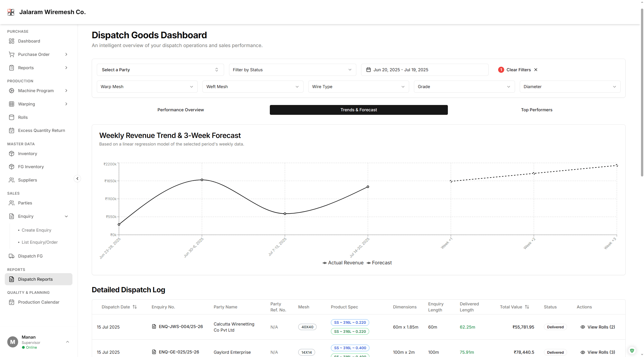
Task: Click the Machine Program gear icon
Action: coord(12,91)
